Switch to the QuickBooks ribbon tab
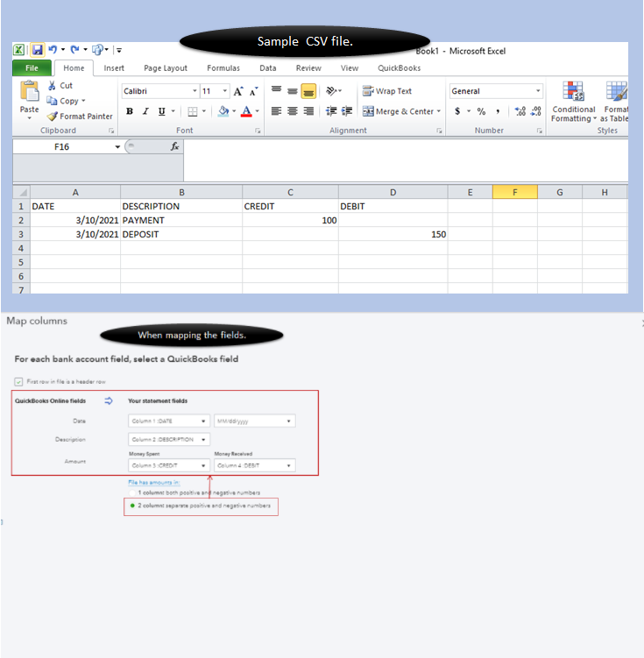 pos(399,68)
